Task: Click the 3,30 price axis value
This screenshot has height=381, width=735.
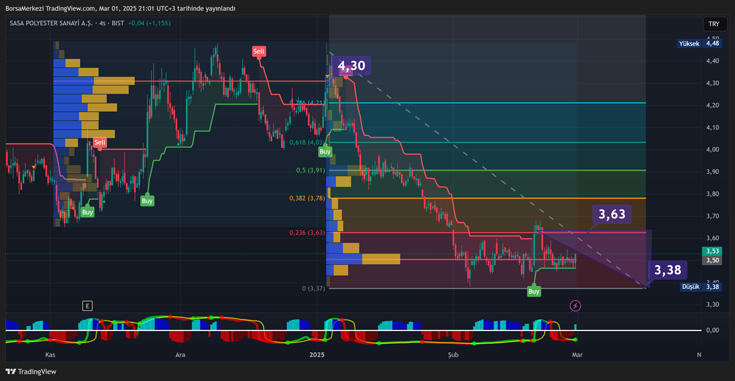Action: [712, 305]
